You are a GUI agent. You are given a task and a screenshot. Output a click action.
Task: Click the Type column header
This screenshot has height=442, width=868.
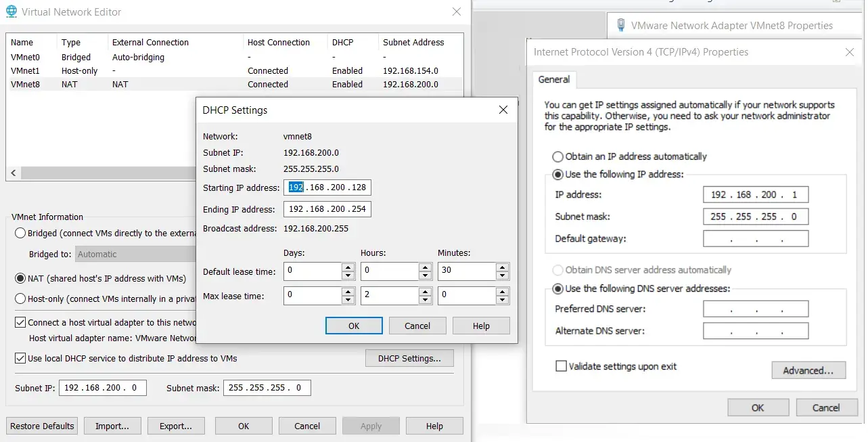pyautogui.click(x=81, y=42)
